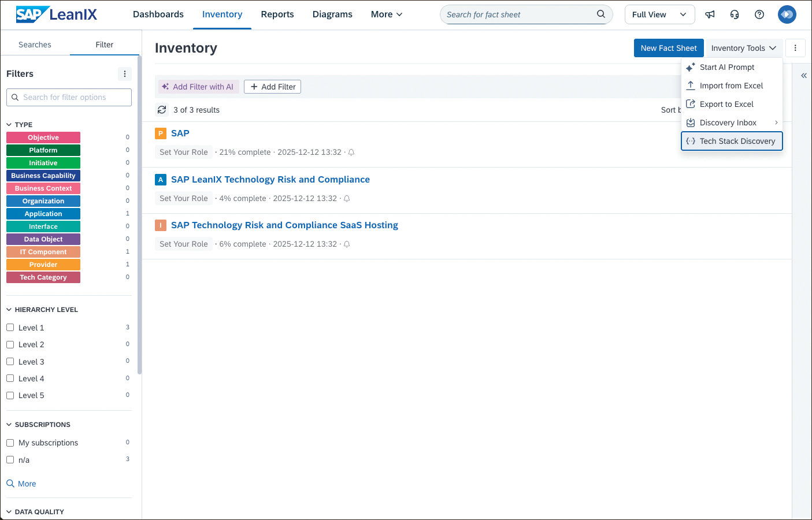The height and width of the screenshot is (520, 812).
Task: Open the SAP Technology Risk and Compliance SaaS Hosting link
Action: [284, 225]
